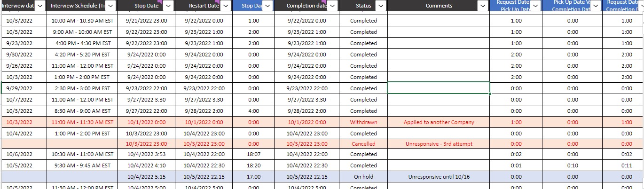
Task: Select 'Applied to another Company' comment cell
Action: 439,122
